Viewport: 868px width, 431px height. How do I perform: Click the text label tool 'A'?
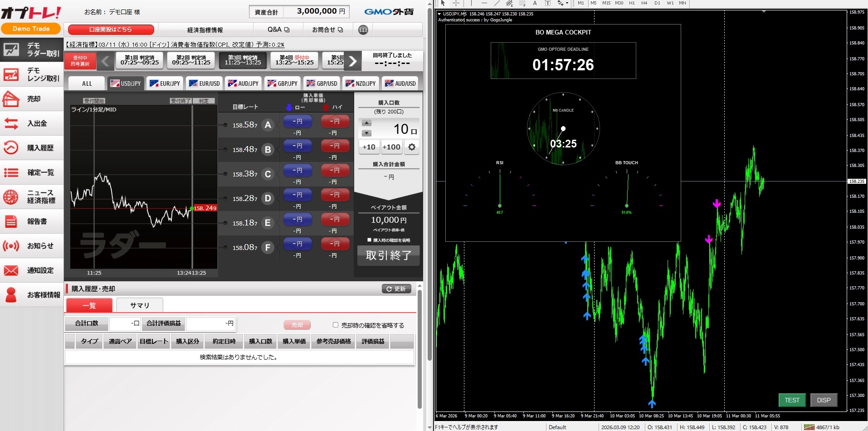coord(535,3)
